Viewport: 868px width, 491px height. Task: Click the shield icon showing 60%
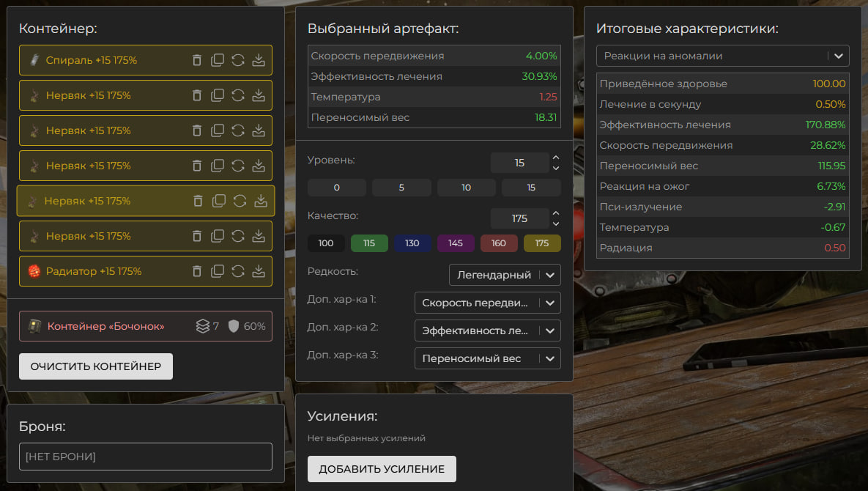point(234,326)
